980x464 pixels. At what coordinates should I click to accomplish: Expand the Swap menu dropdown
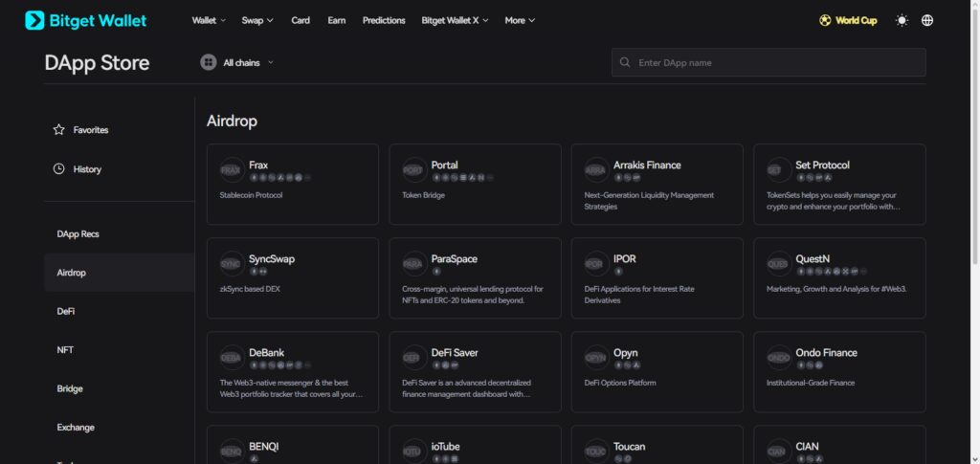pos(257,21)
